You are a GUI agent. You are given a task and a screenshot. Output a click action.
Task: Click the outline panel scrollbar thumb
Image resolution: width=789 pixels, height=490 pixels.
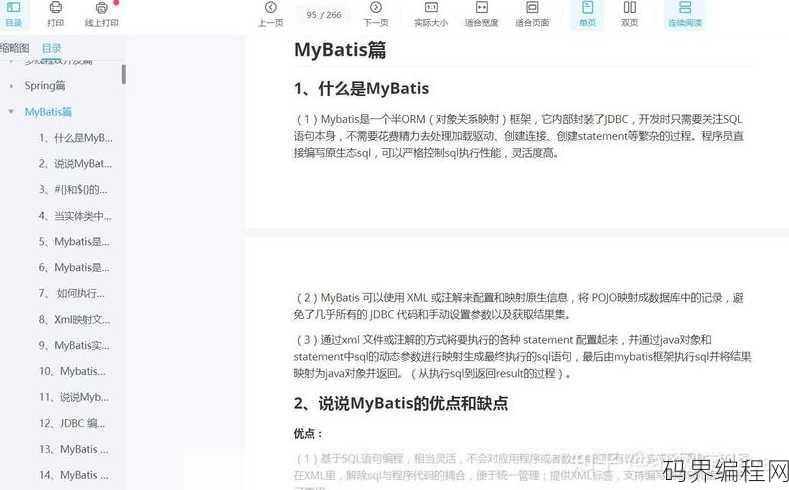[x=124, y=74]
